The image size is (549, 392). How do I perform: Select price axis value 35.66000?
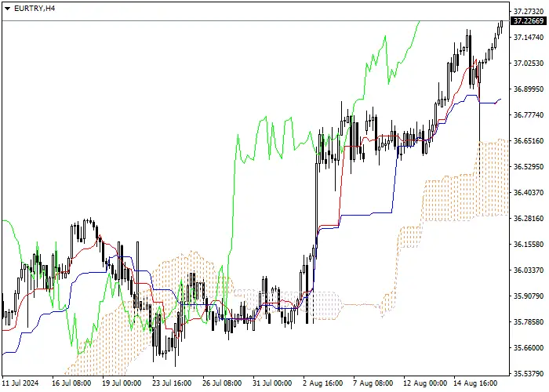[x=529, y=347]
